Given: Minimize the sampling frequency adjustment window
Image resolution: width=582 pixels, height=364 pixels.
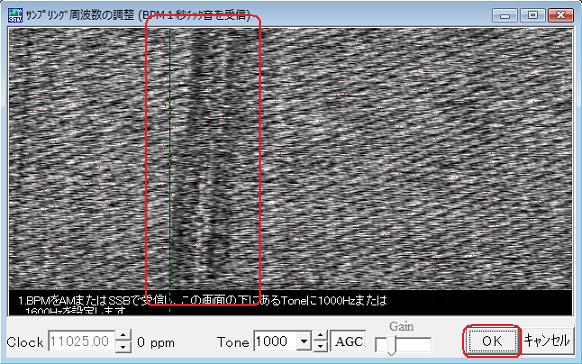Looking at the screenshot, I should click(x=505, y=15).
